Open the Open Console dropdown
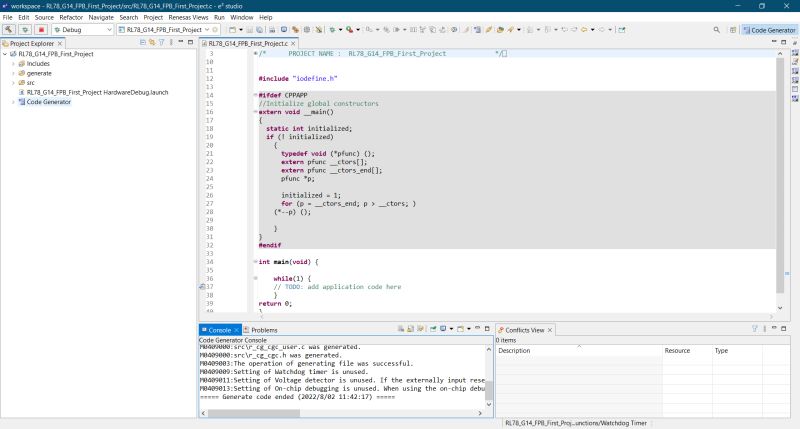800x429 pixels. [x=468, y=329]
